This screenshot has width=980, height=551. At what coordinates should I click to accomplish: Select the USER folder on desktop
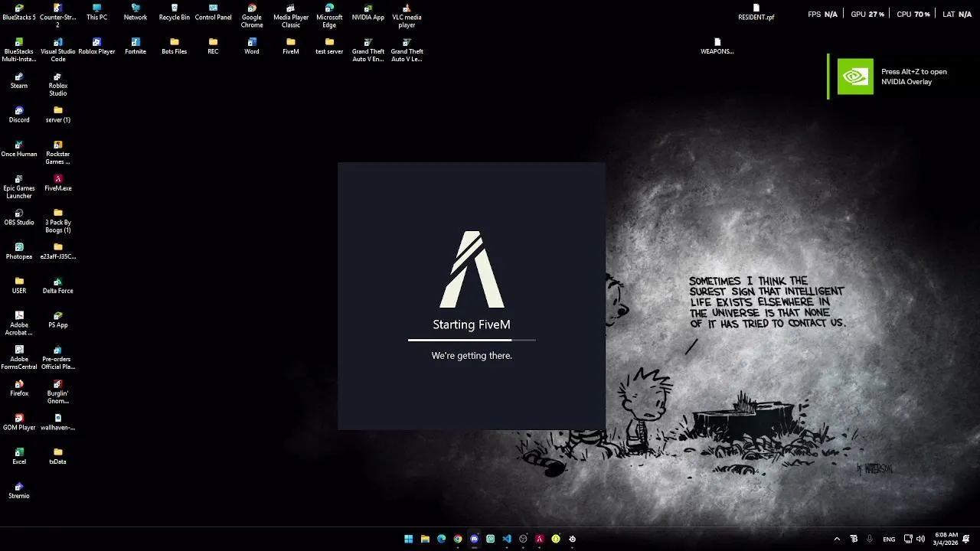19,286
